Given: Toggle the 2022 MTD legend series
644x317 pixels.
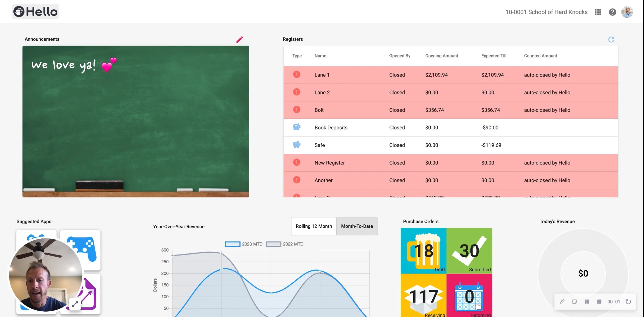Looking at the screenshot, I should click(285, 244).
